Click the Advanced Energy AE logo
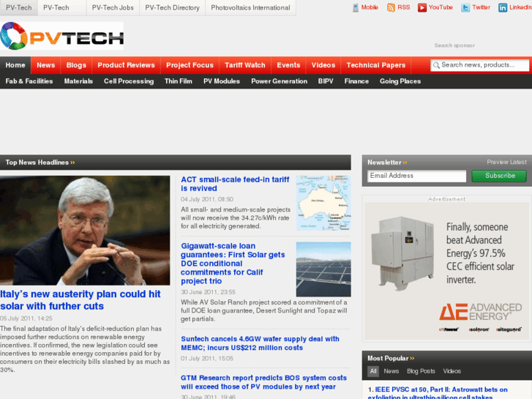This screenshot has width=532, height=399. 481,312
